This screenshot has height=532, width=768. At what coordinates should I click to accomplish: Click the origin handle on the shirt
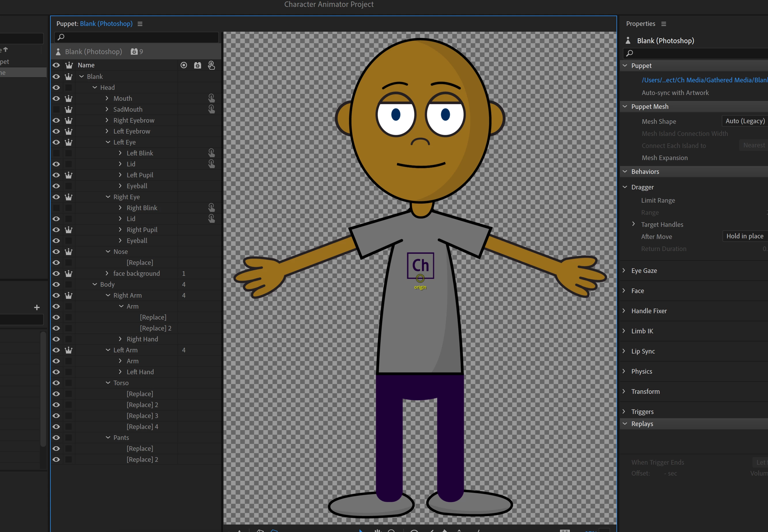(420, 278)
